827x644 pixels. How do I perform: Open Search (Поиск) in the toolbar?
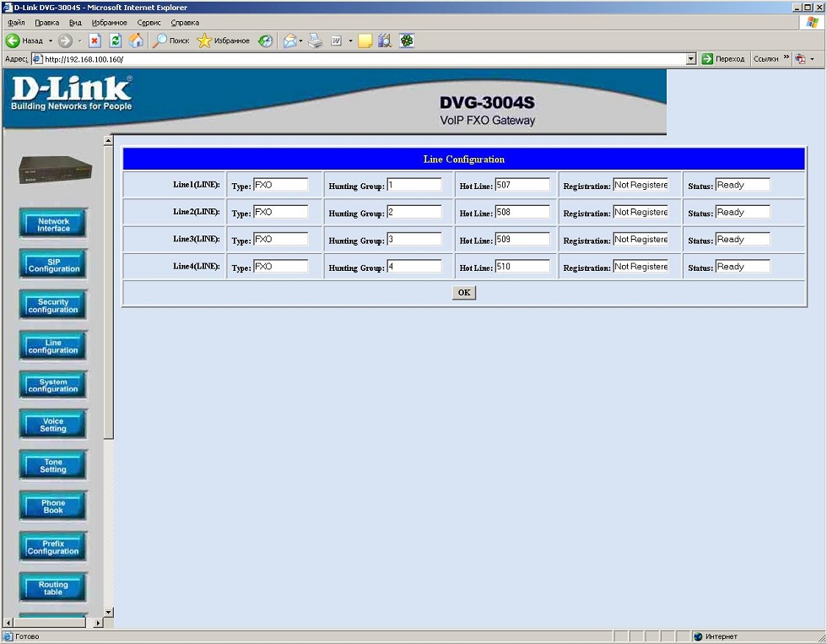tap(171, 41)
